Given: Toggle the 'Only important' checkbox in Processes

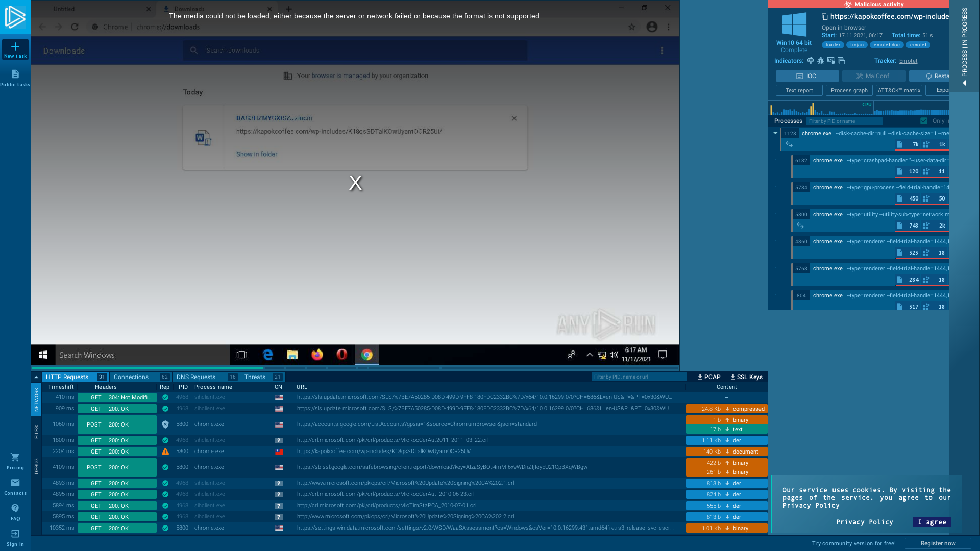Looking at the screenshot, I should (923, 121).
